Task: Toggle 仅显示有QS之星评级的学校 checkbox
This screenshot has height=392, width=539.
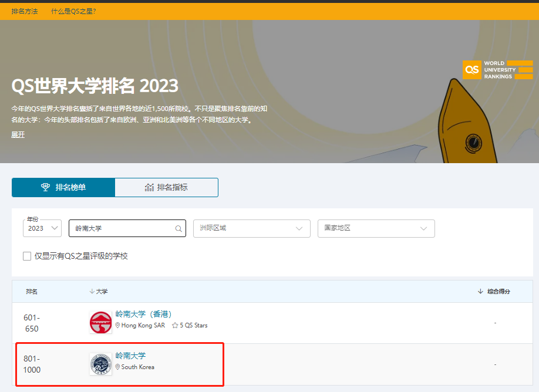Action: click(x=27, y=256)
